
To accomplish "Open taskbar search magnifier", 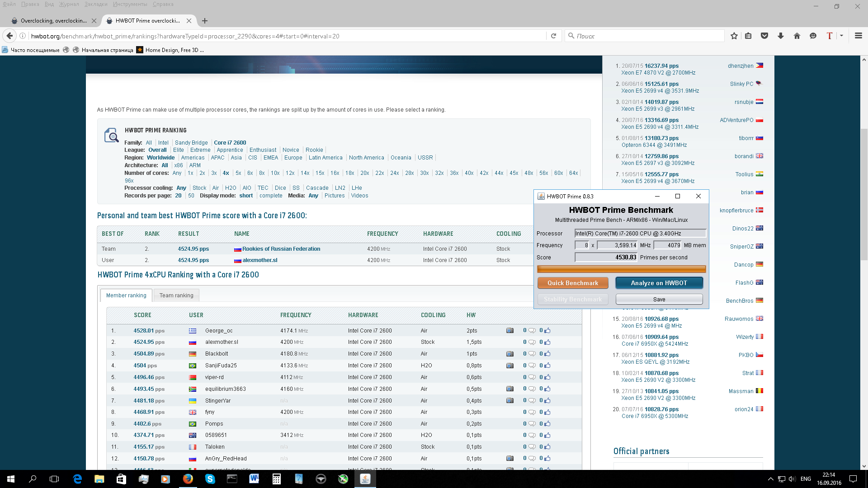I will pos(33,479).
